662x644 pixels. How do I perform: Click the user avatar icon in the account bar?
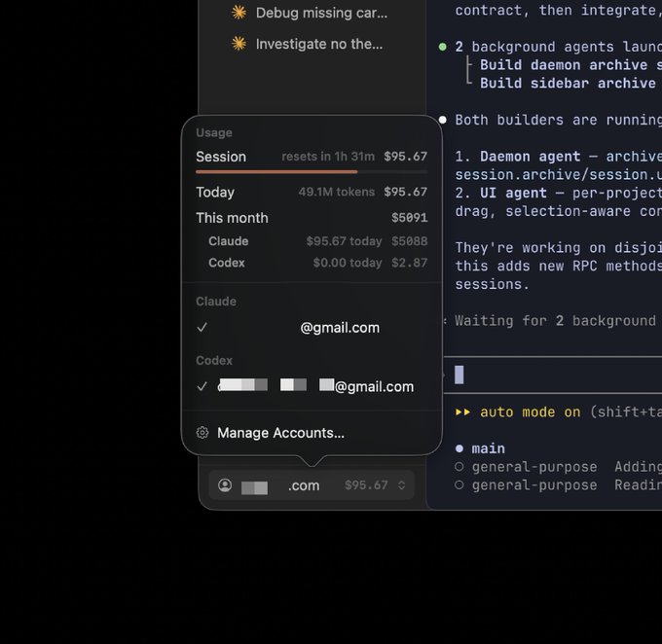[225, 485]
